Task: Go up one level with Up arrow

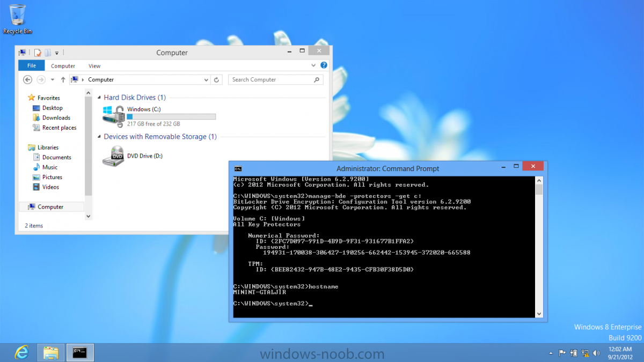Action: click(63, 79)
